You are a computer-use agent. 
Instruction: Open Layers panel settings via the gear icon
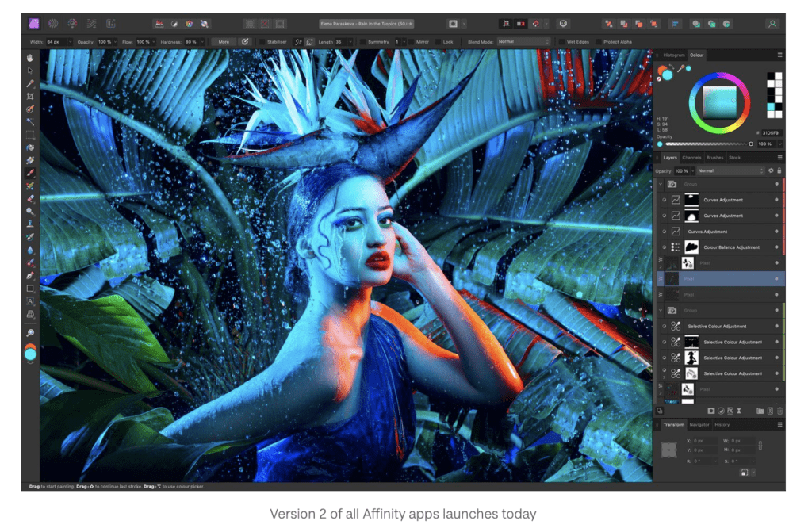coord(771,170)
